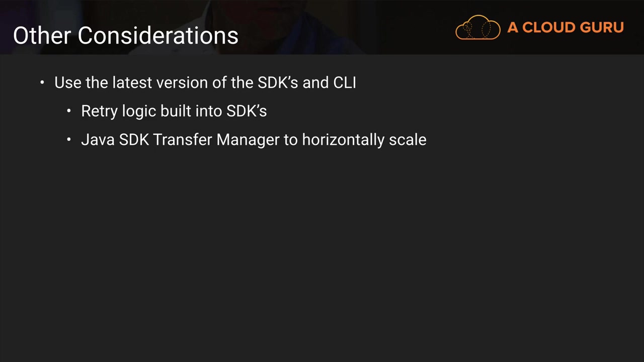Image resolution: width=644 pixels, height=362 pixels.
Task: Click 'SDK's' in the Retry logic line
Action: pyautogui.click(x=246, y=111)
